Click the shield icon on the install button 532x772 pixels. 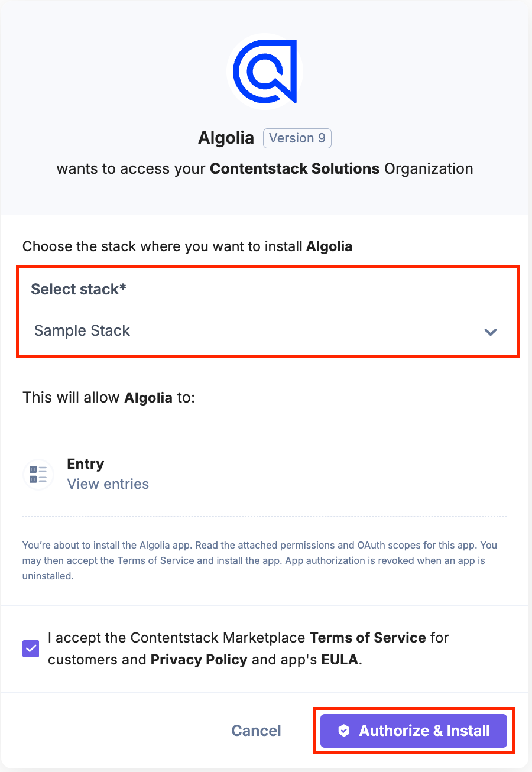click(x=344, y=731)
